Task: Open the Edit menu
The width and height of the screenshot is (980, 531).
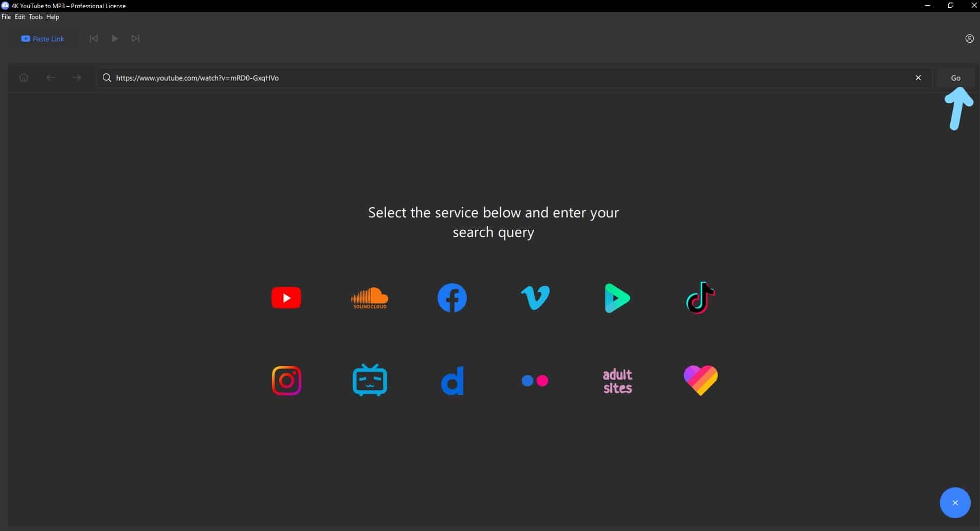Action: coord(20,17)
